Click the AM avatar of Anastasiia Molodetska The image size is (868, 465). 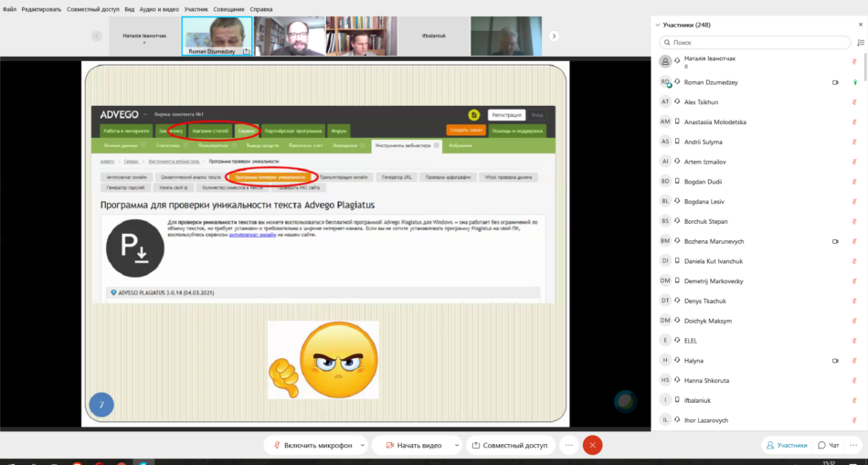[666, 122]
